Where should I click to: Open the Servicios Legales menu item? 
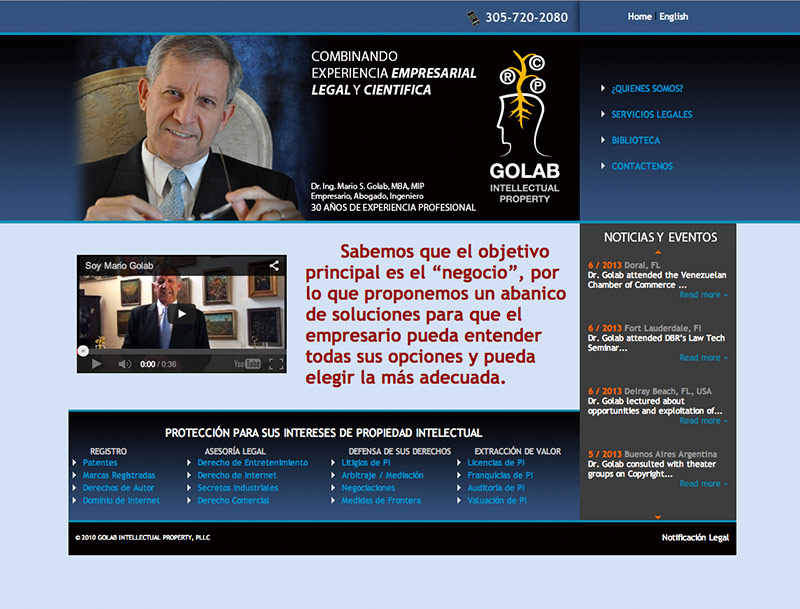[652, 114]
